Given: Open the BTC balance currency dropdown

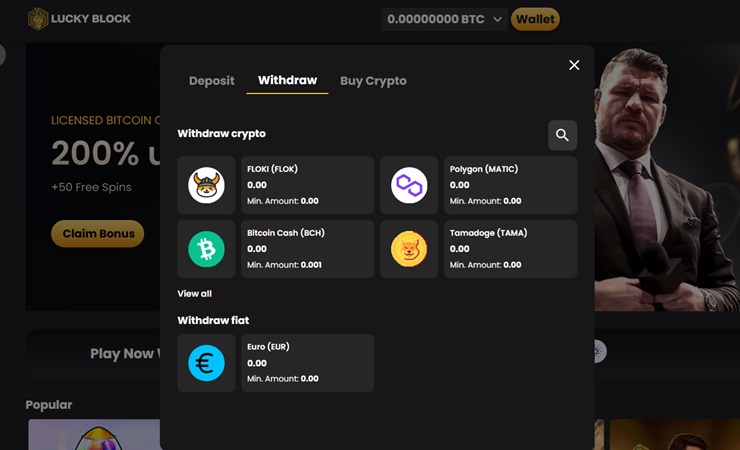Looking at the screenshot, I should click(x=444, y=19).
